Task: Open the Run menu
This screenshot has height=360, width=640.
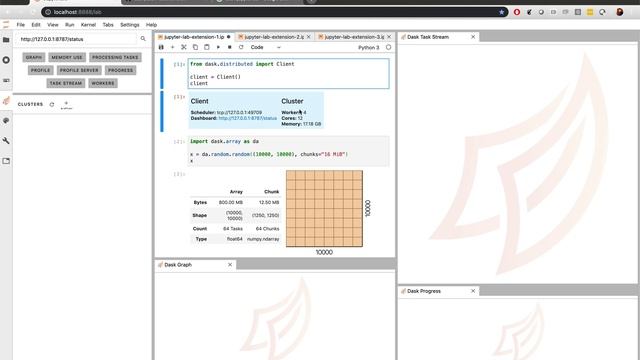Action: tap(70, 24)
